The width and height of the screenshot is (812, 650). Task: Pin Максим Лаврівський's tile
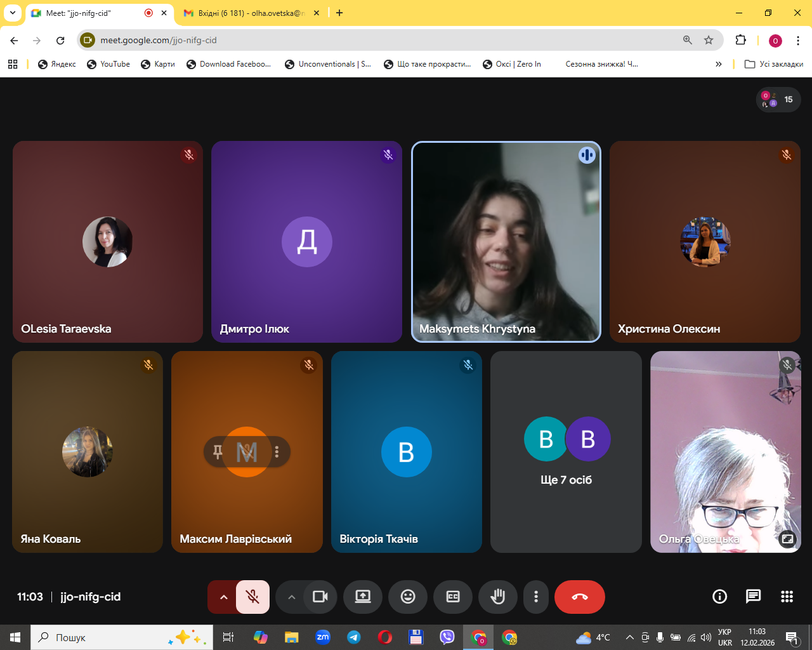[x=218, y=452]
